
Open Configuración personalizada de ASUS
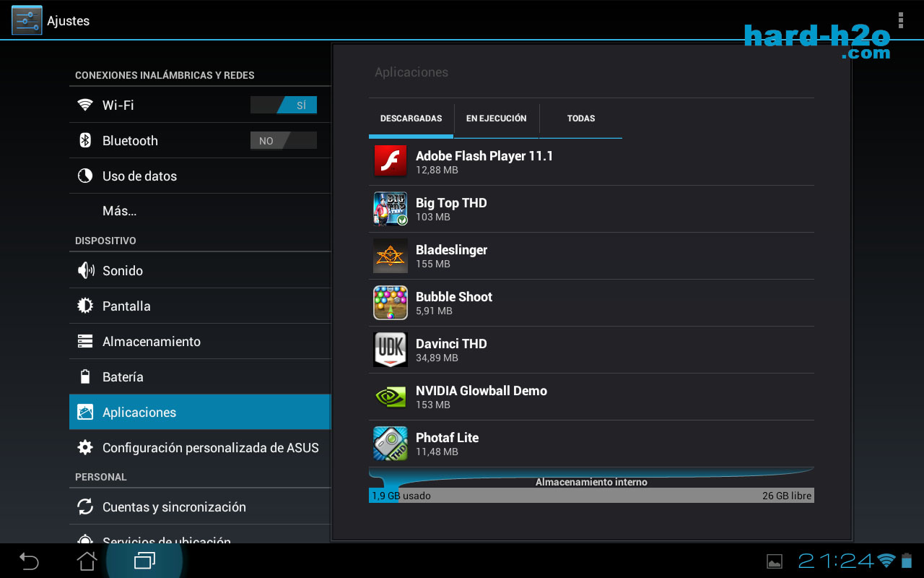(x=200, y=447)
